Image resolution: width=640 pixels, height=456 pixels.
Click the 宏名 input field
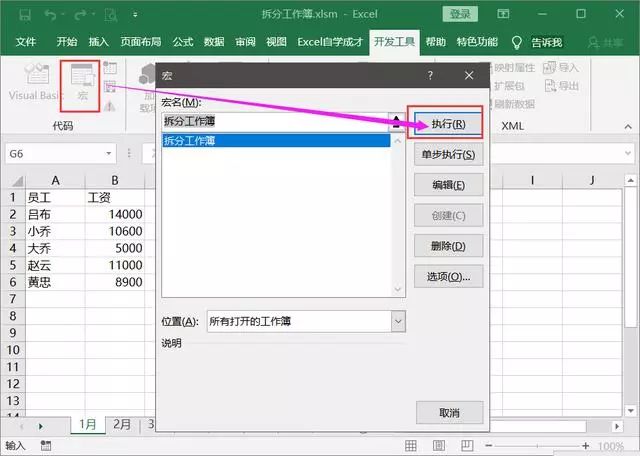pos(275,122)
